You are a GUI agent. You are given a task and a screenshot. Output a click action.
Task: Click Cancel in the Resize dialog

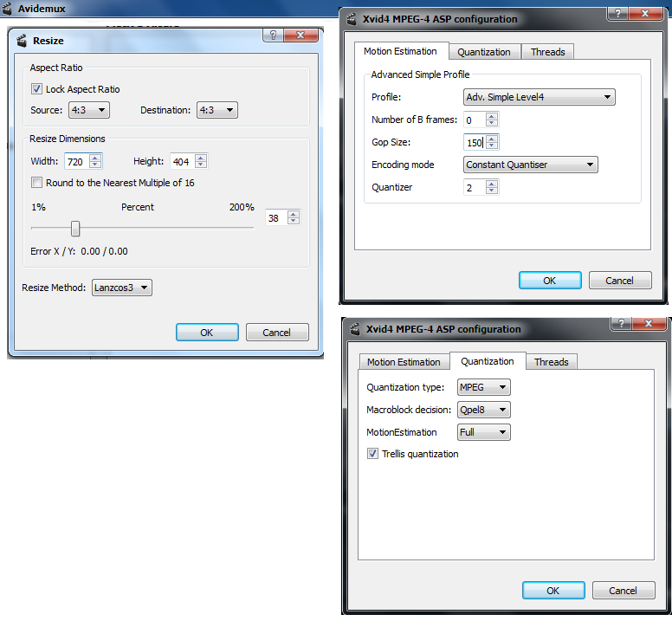coord(277,333)
